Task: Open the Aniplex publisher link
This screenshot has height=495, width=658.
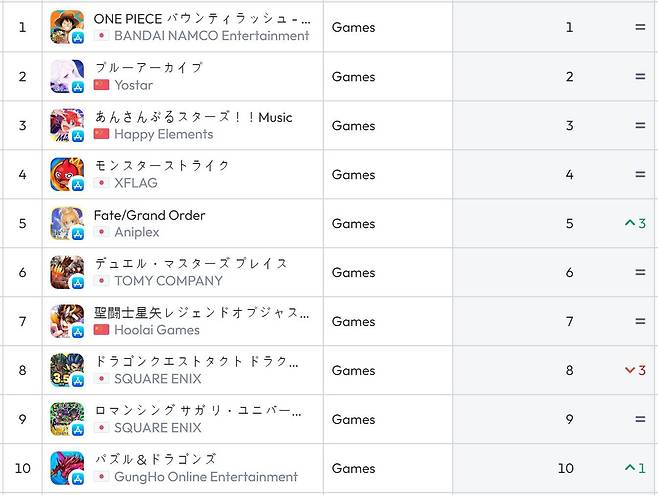Action: 137,232
